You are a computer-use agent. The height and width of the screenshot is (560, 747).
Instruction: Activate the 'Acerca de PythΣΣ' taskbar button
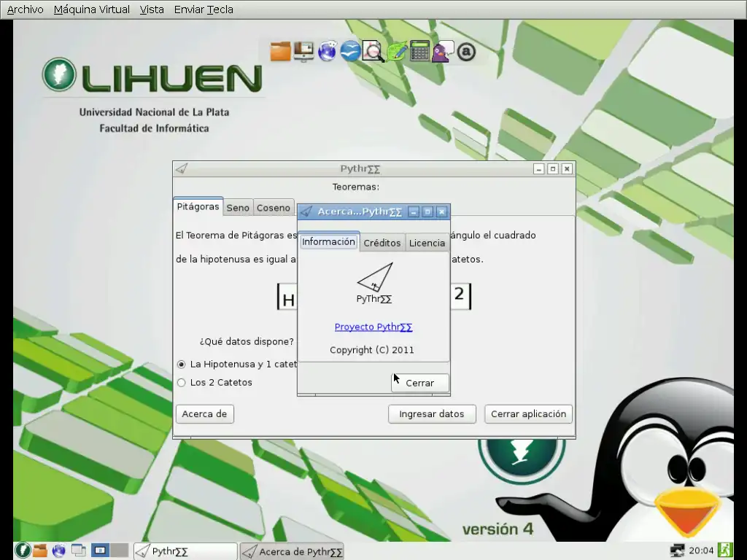point(292,551)
